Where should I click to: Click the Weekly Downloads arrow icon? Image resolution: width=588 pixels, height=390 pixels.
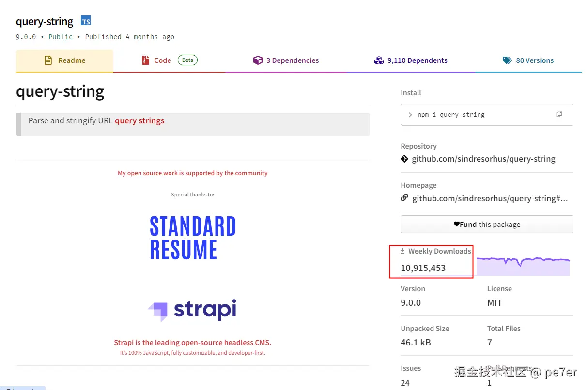tap(402, 251)
